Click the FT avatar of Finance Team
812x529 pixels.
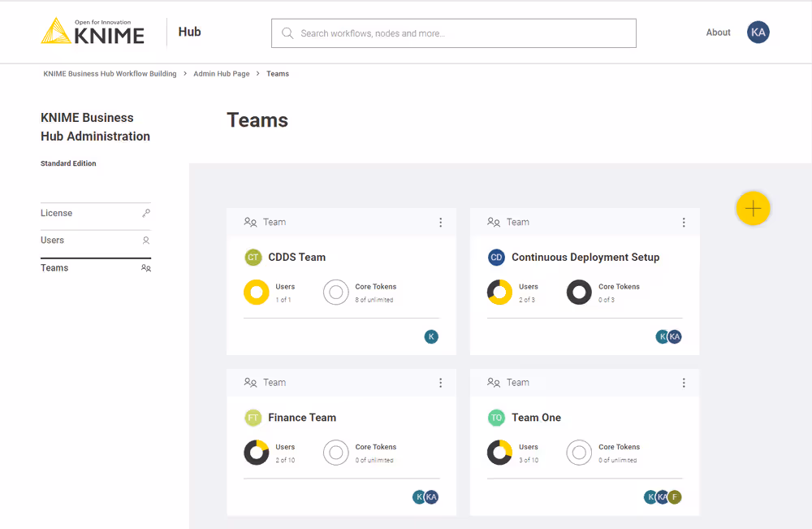pos(253,417)
